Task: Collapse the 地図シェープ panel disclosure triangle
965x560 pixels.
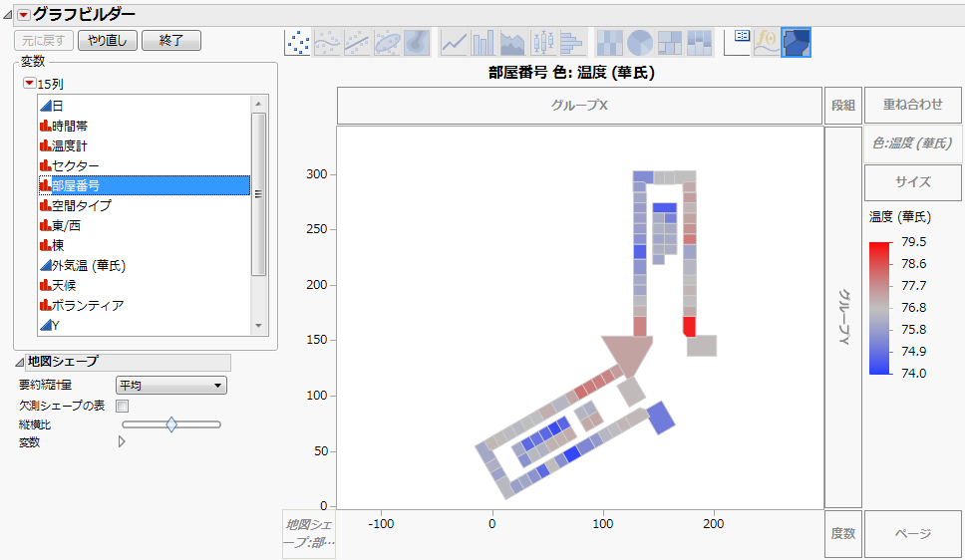Action: pos(20,363)
